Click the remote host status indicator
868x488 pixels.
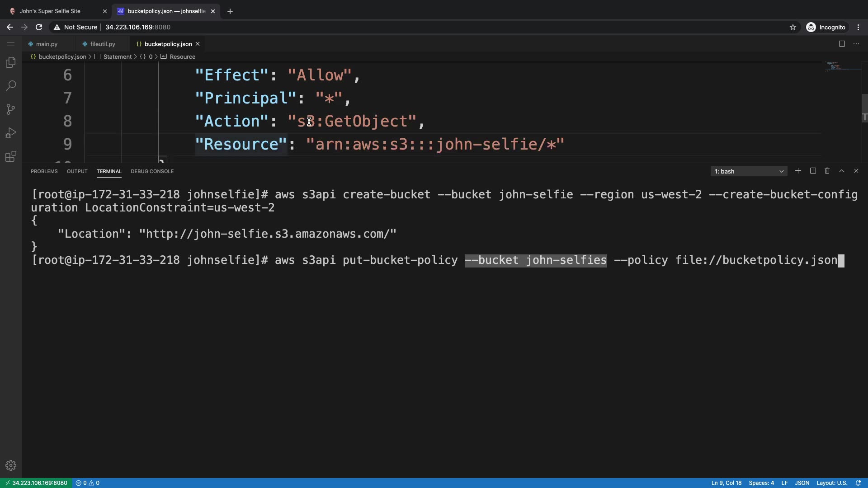[35, 483]
